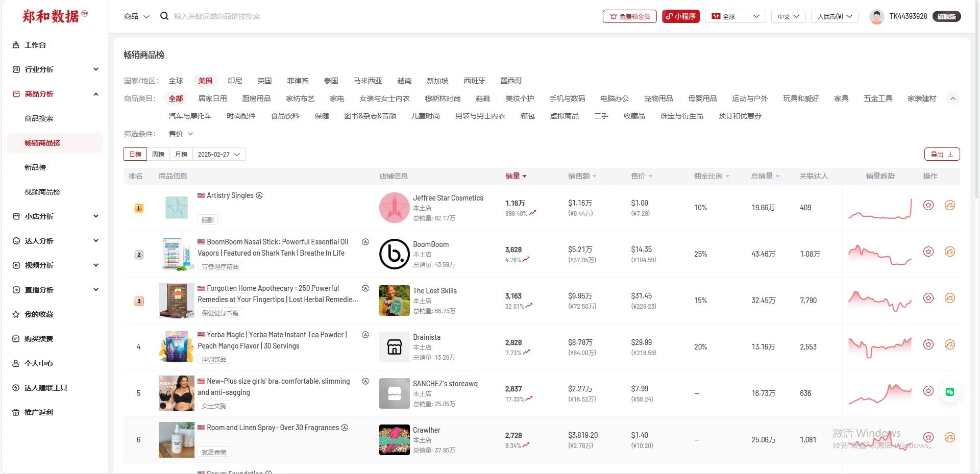The image size is (980, 474).
Task: Sort by 佣金比例 column header
Action: pyautogui.click(x=712, y=176)
